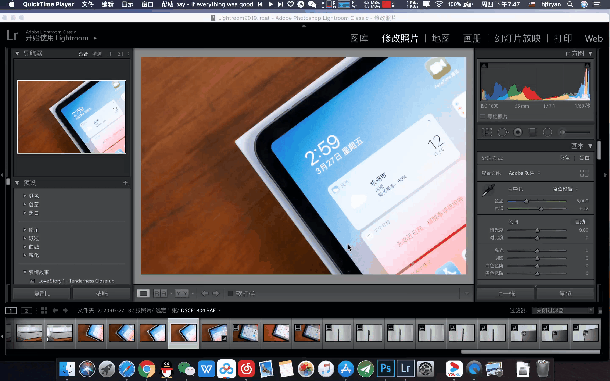Adjust the Highlights slider handle
The width and height of the screenshot is (610, 381).
[x=537, y=250]
